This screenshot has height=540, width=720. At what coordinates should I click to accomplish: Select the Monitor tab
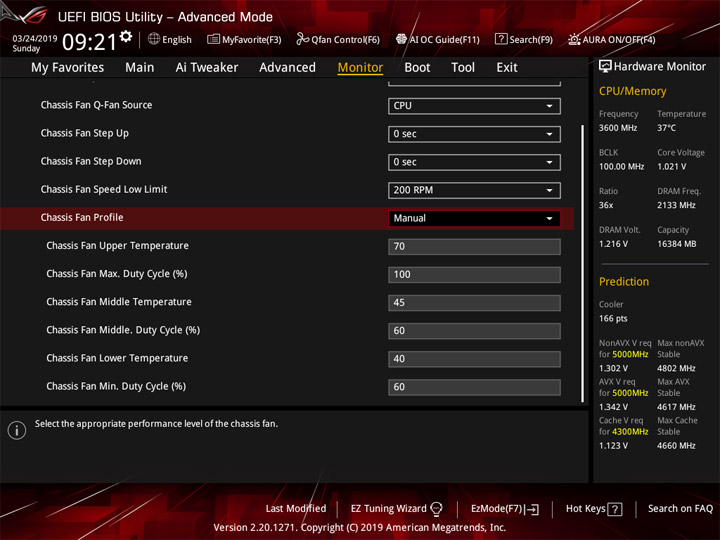coord(360,68)
